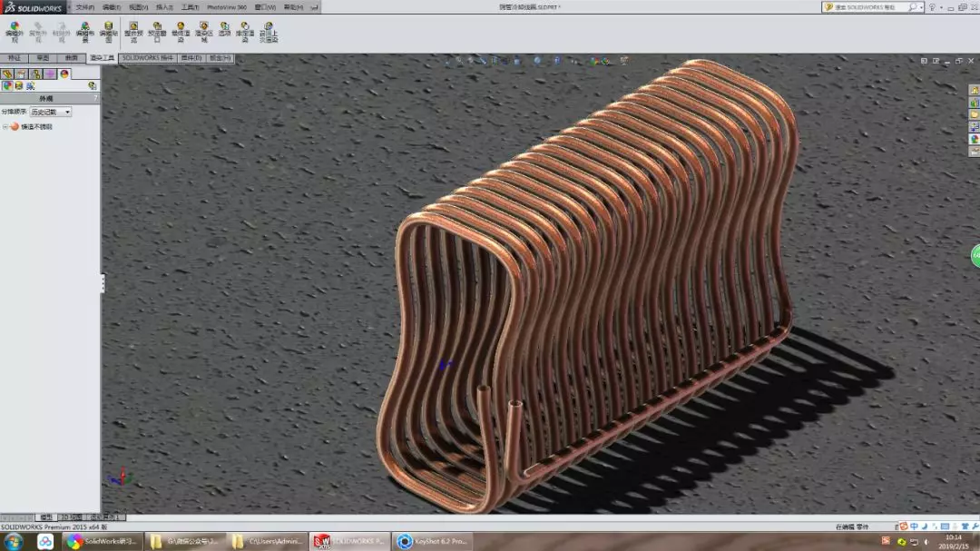Switch to the Features command tab
This screenshot has width=980, height=551.
click(x=14, y=58)
